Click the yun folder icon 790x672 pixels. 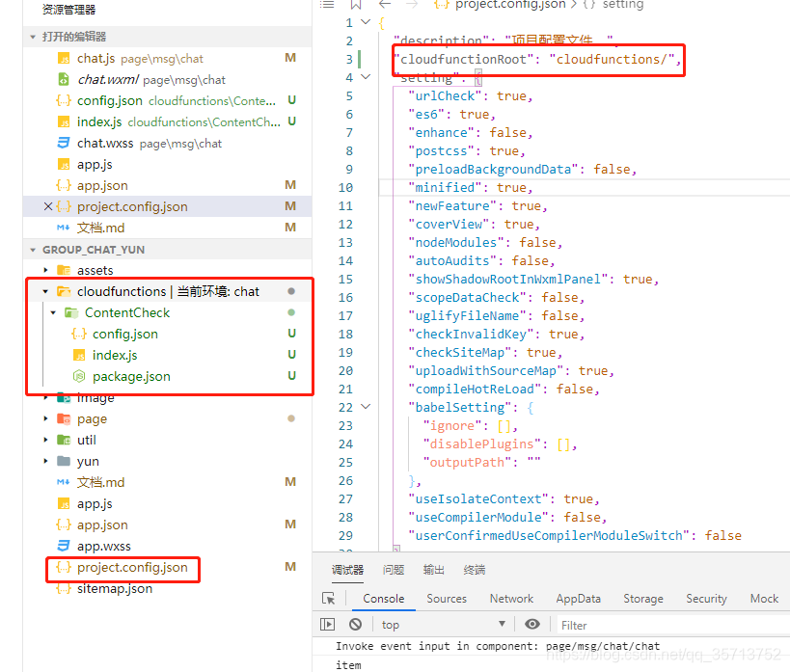(x=64, y=461)
